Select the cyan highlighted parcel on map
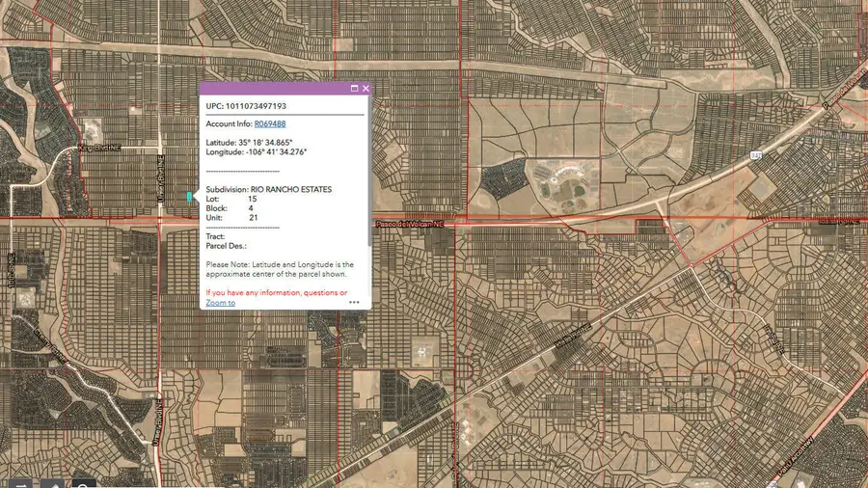This screenshot has width=868, height=488. (189, 197)
